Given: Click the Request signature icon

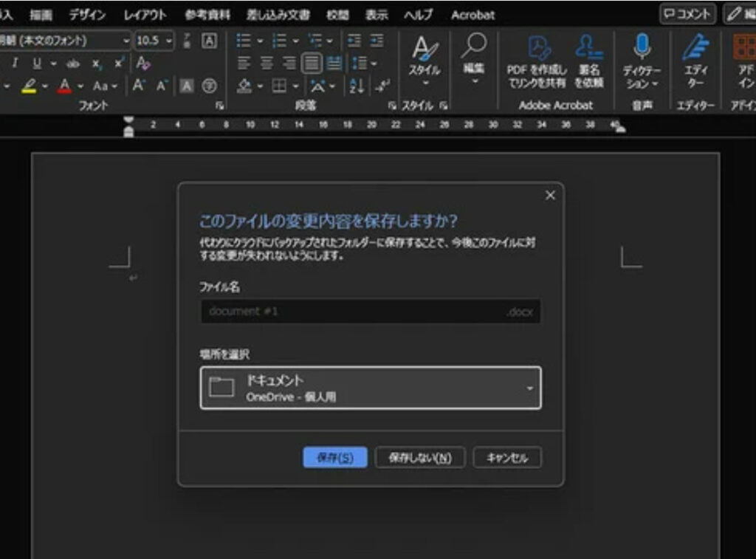Looking at the screenshot, I should [590, 48].
